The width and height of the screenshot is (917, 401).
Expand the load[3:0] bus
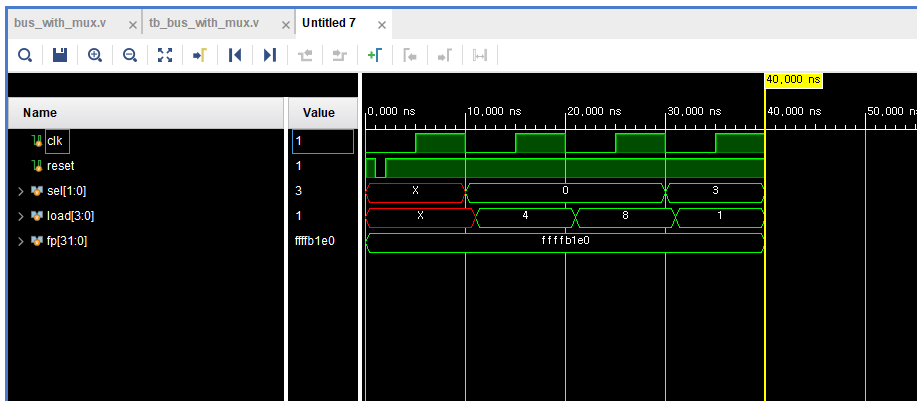[x=22, y=216]
